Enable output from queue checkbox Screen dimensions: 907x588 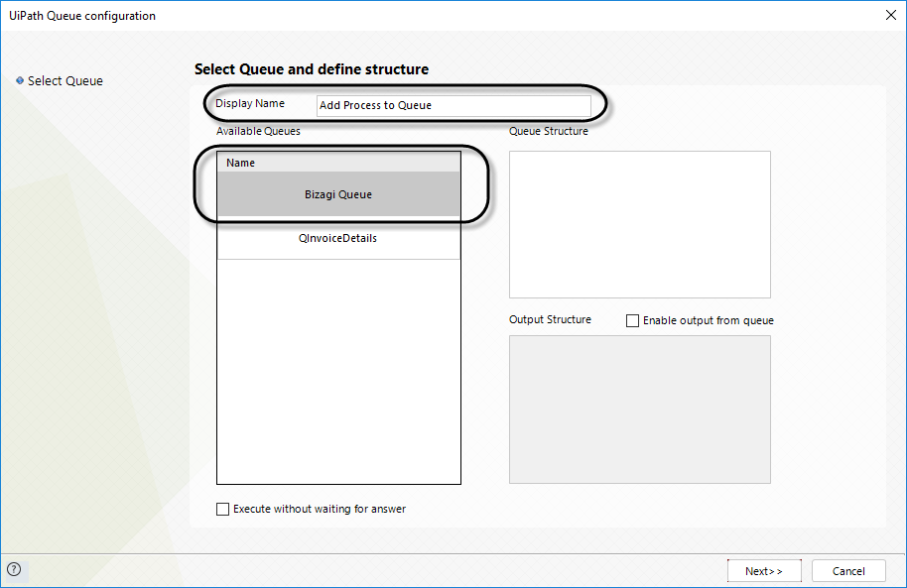click(x=632, y=320)
